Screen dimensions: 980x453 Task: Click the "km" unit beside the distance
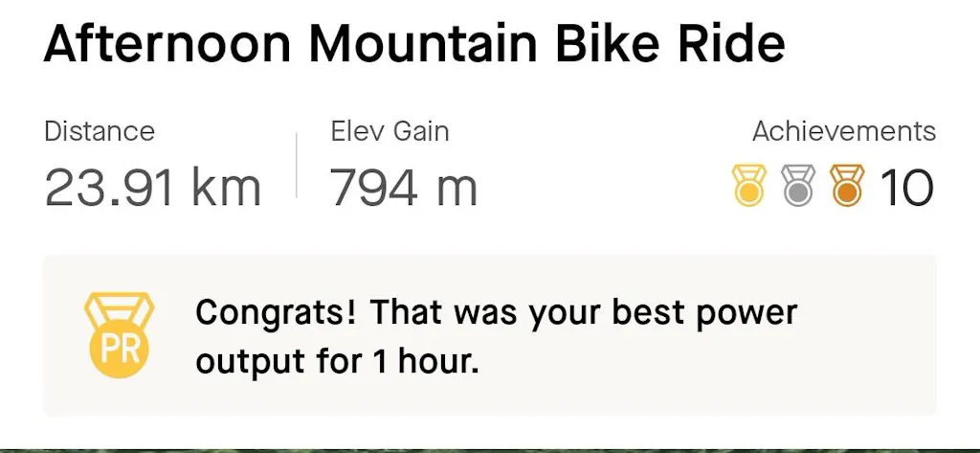[227, 189]
